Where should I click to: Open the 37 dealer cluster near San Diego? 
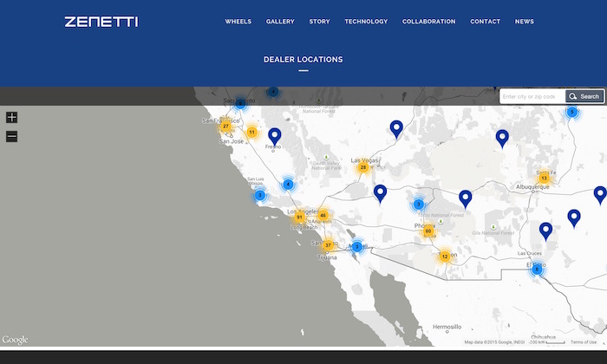(x=328, y=245)
